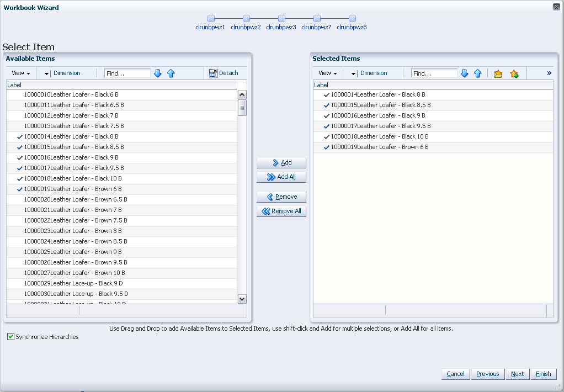Click the Finish button
564x392 pixels.
[543, 374]
